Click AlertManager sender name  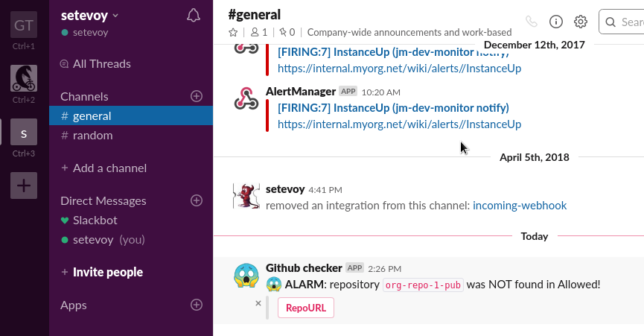point(301,92)
